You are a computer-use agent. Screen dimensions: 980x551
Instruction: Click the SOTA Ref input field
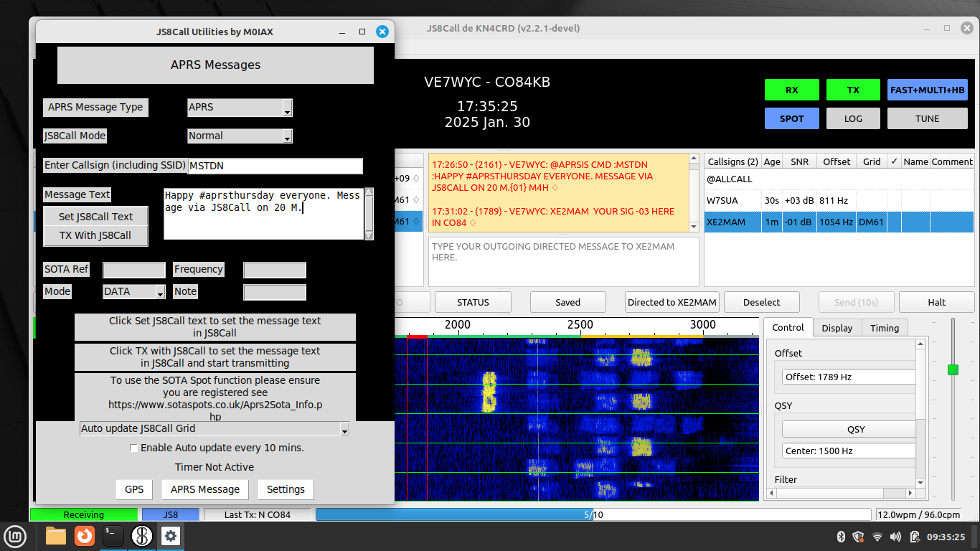[134, 270]
